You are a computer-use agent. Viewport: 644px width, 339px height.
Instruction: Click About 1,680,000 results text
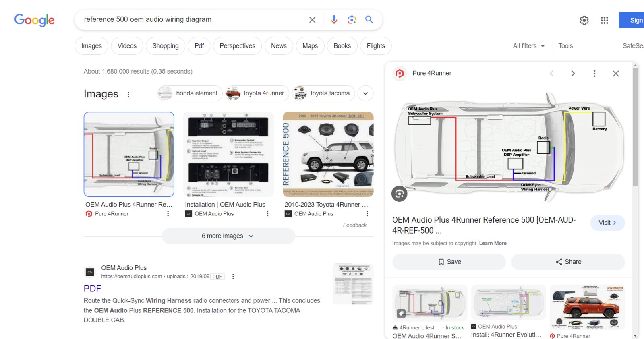click(x=138, y=71)
